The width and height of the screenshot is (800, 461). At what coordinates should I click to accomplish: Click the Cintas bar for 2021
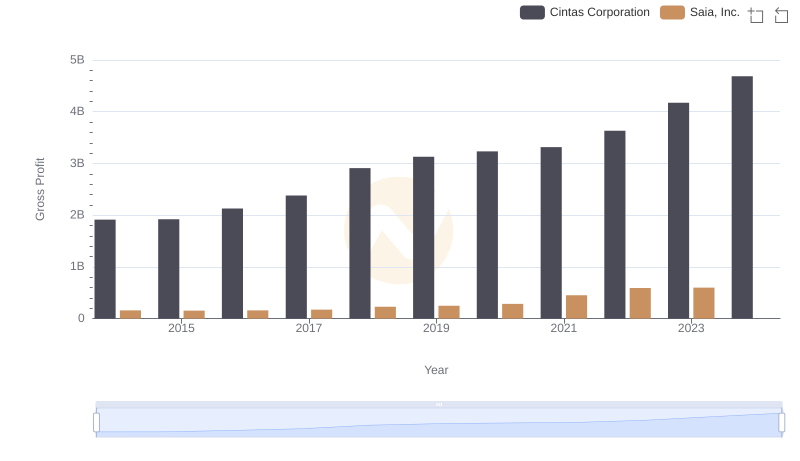[551, 233]
